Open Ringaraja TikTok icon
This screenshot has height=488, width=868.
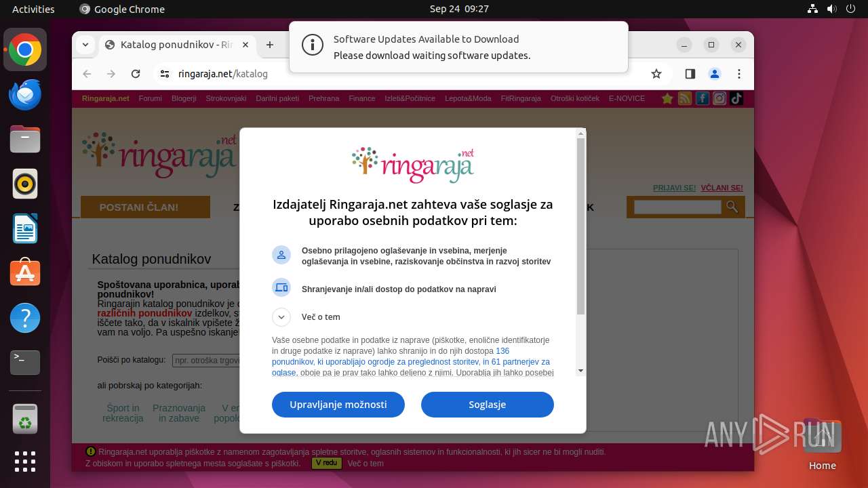coord(736,98)
